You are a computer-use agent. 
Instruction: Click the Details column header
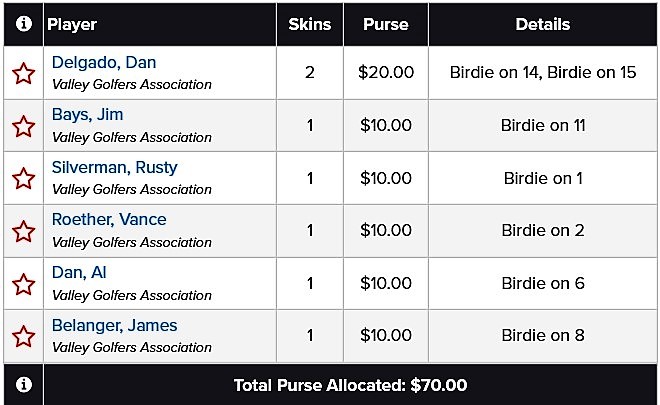pyautogui.click(x=543, y=24)
